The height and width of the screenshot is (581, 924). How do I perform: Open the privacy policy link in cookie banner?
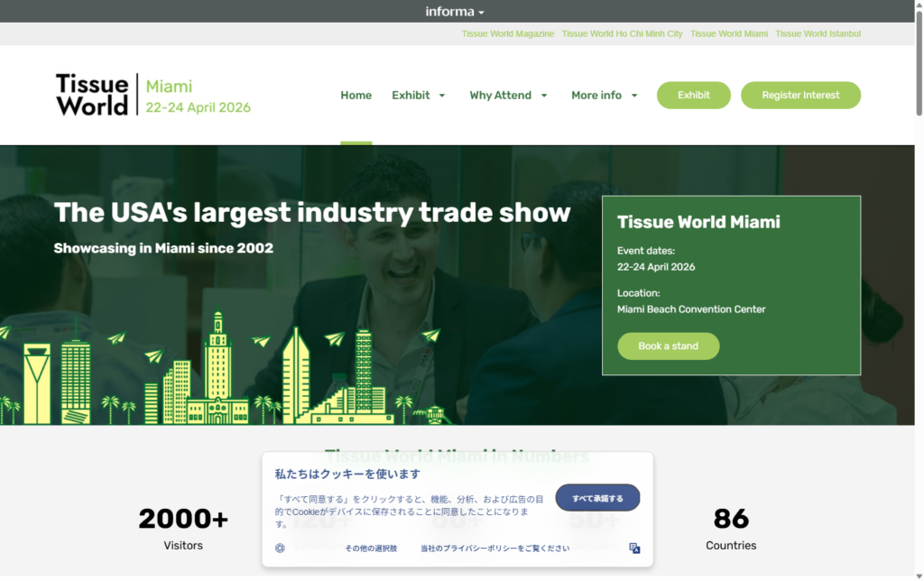(494, 549)
